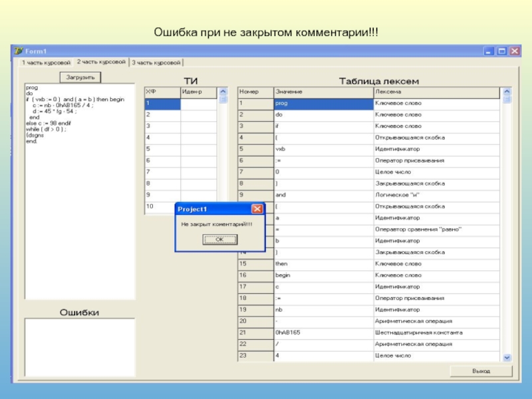Switch to the "3 часть курсовой" tab

tap(156, 63)
